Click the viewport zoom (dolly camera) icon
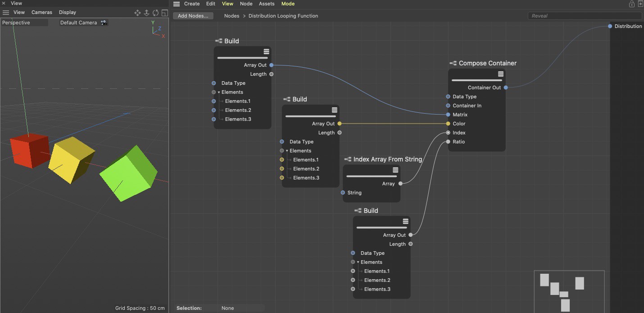Image resolution: width=644 pixels, height=313 pixels. click(x=147, y=13)
